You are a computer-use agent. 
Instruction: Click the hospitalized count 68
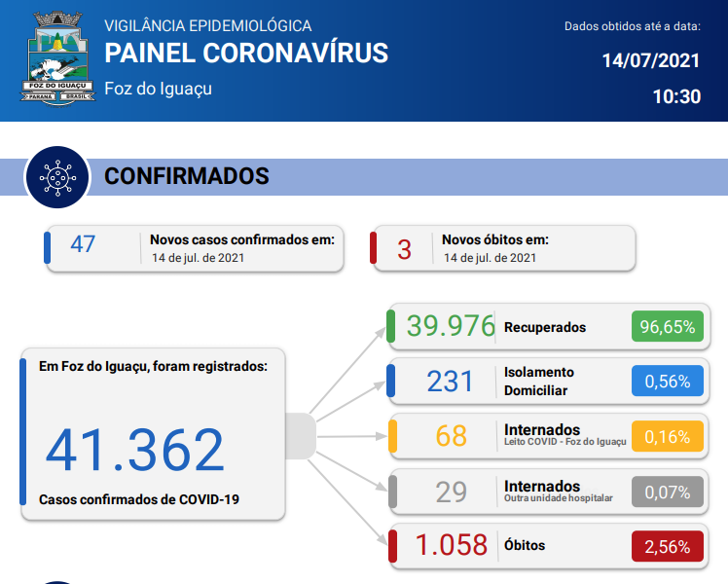451,436
